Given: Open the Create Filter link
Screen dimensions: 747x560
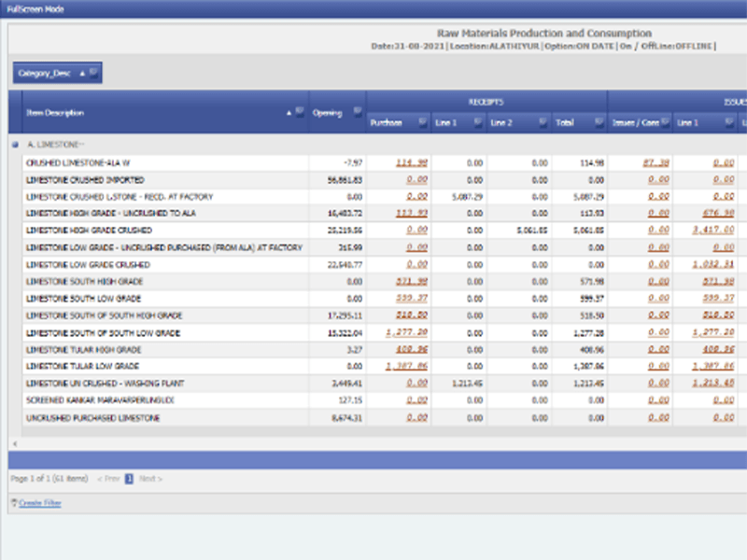Looking at the screenshot, I should (40, 503).
